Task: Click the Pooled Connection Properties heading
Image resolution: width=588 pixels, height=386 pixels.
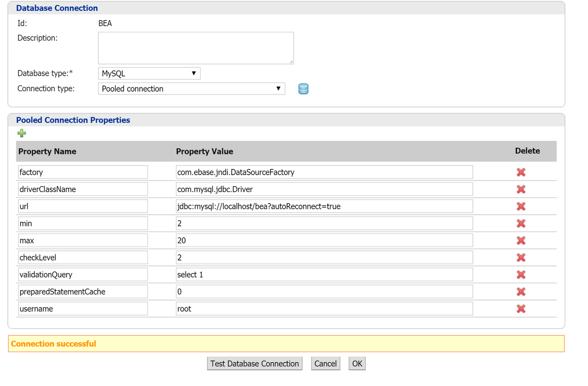Action: click(x=73, y=120)
